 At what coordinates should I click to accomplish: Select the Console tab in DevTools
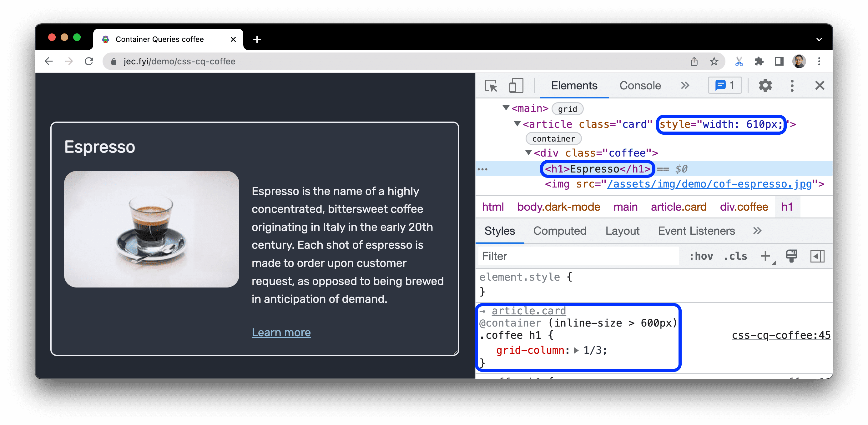640,86
